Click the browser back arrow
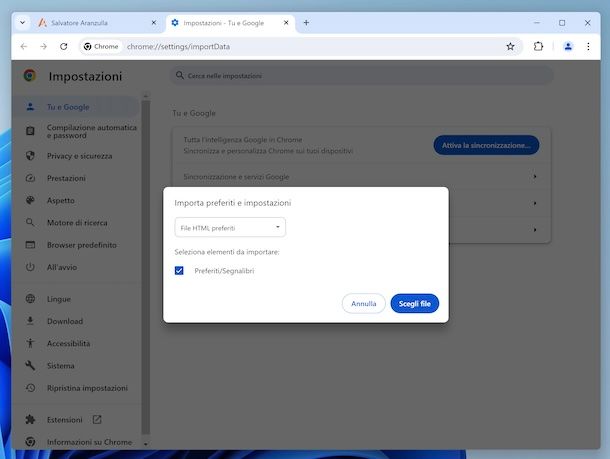This screenshot has width=610, height=459. point(24,47)
